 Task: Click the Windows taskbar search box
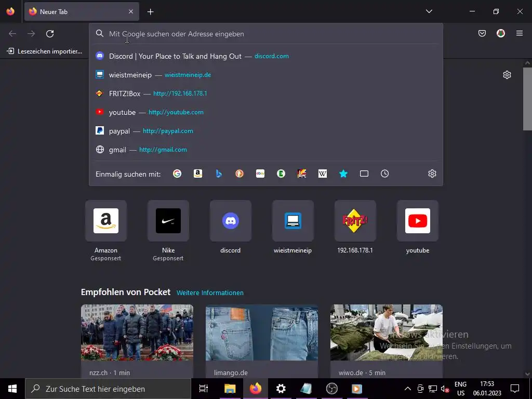click(x=108, y=389)
